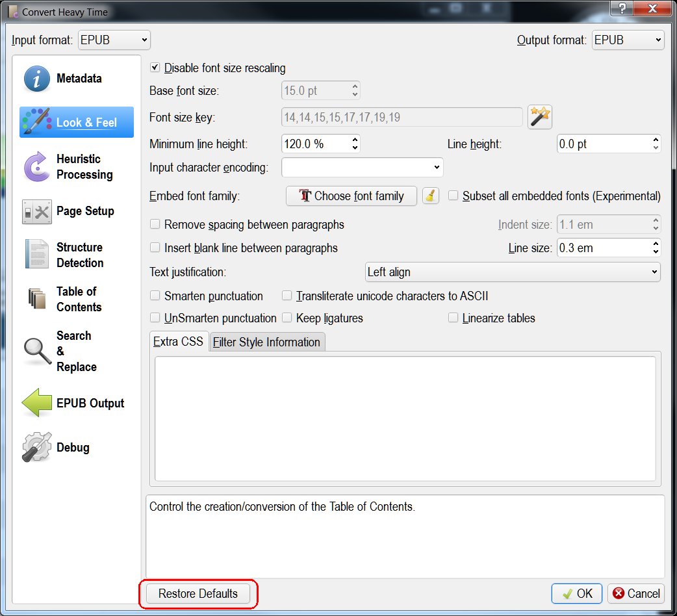
Task: Open the Input format dropdown
Action: [x=114, y=40]
